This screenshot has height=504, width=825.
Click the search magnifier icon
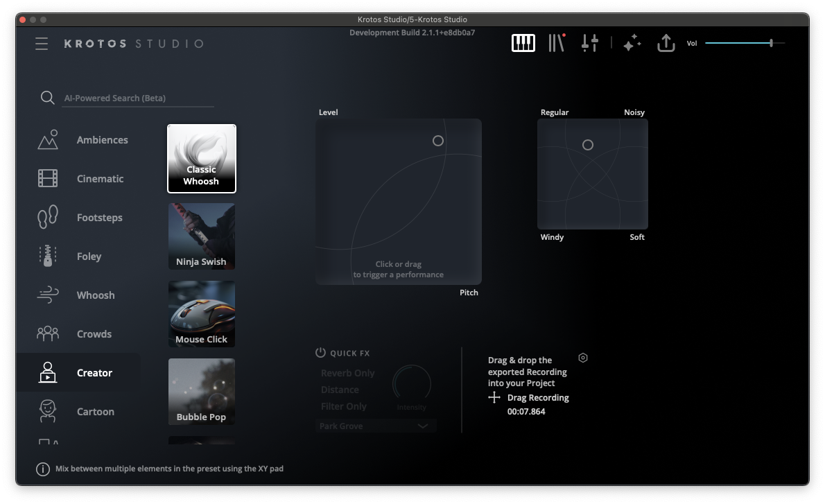(x=47, y=98)
